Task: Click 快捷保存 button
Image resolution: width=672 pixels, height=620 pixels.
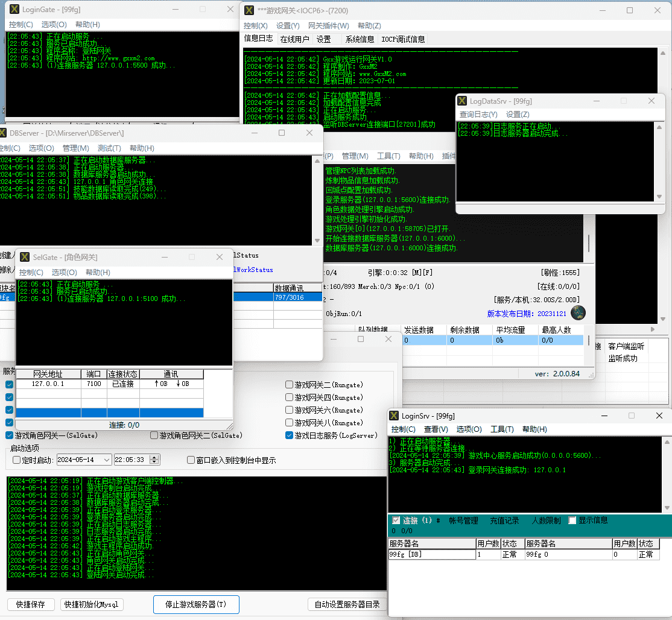Action: [x=30, y=604]
